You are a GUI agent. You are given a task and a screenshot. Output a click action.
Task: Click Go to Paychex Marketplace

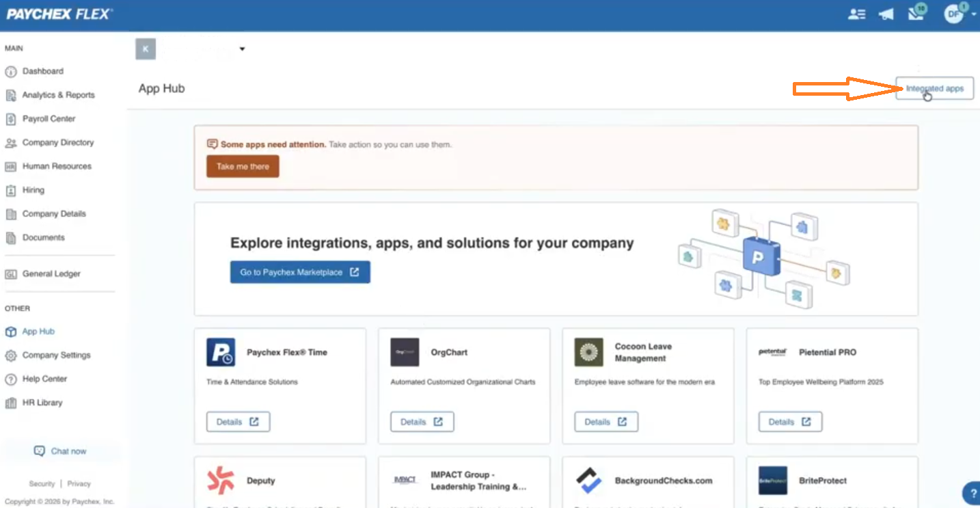[300, 272]
